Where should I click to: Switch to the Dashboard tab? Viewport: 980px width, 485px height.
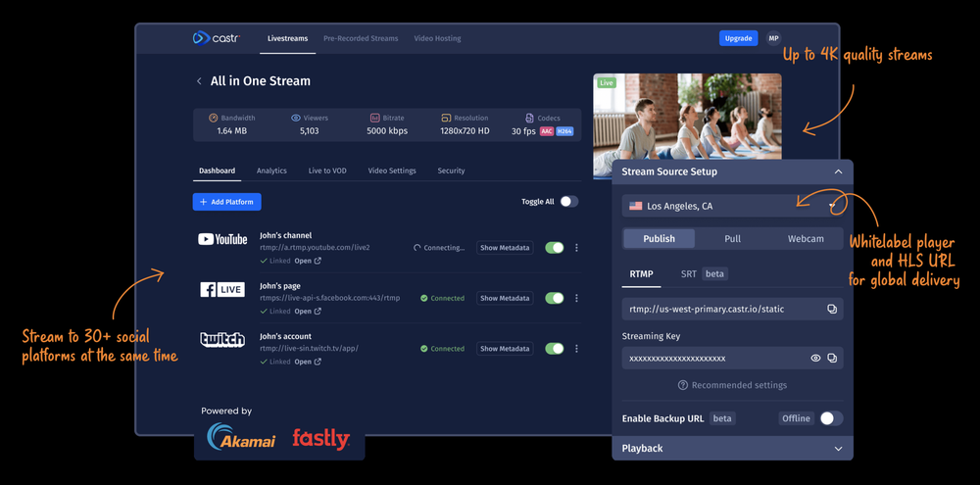(x=217, y=170)
